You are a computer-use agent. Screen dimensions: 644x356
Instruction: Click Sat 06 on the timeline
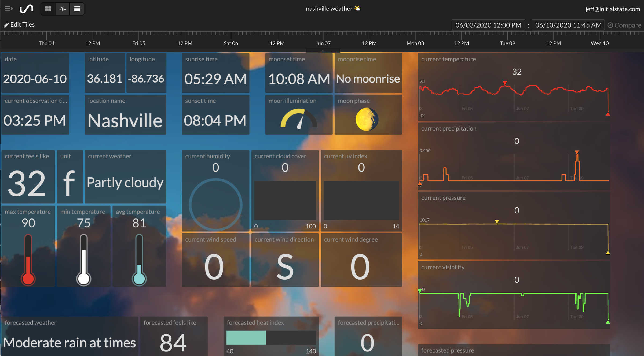coord(231,43)
